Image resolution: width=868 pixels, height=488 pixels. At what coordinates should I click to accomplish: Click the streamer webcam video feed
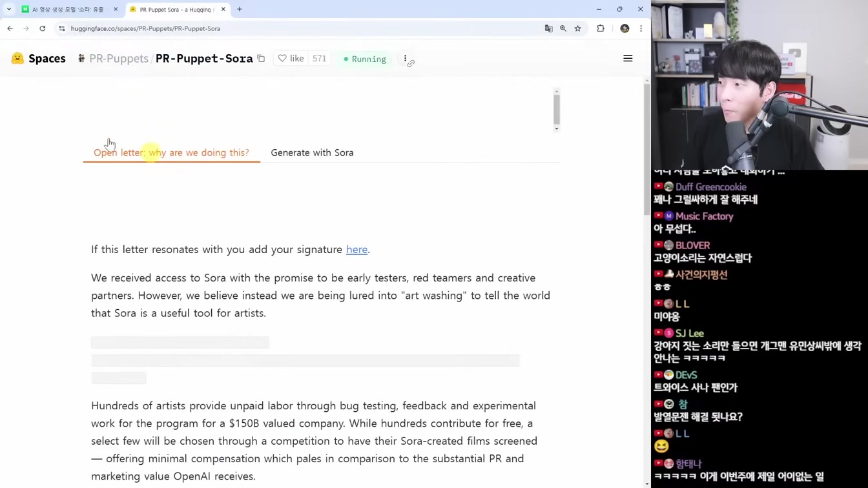(x=759, y=85)
